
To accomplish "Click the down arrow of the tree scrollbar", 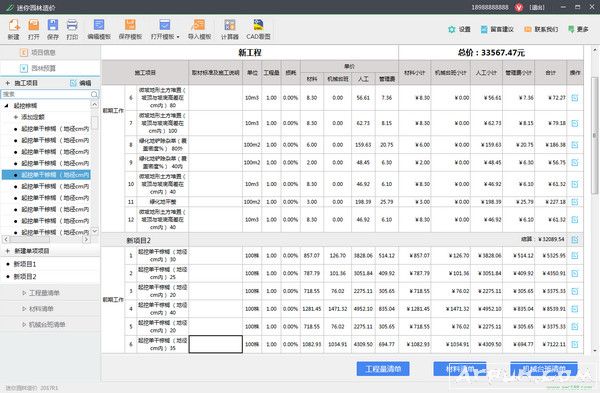I will [x=95, y=231].
